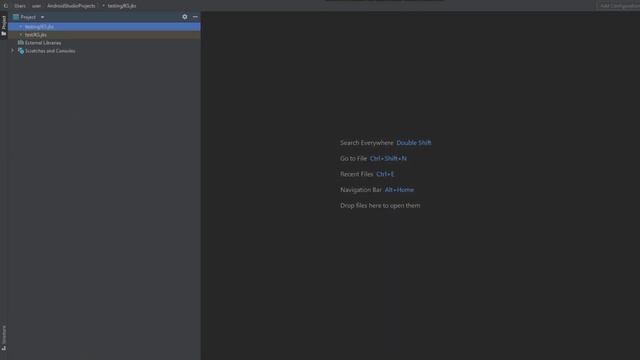This screenshot has height=360, width=640.
Task: Hide the Project tool window with minus icon
Action: 195,17
